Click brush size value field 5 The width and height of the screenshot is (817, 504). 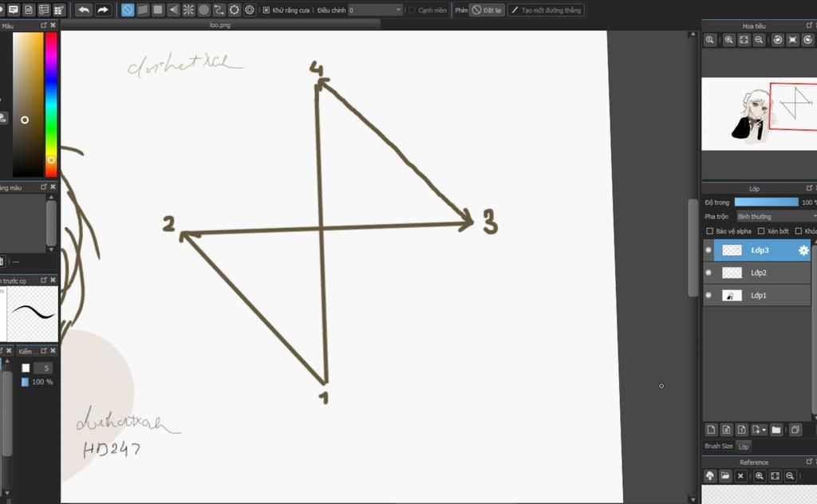[43, 368]
